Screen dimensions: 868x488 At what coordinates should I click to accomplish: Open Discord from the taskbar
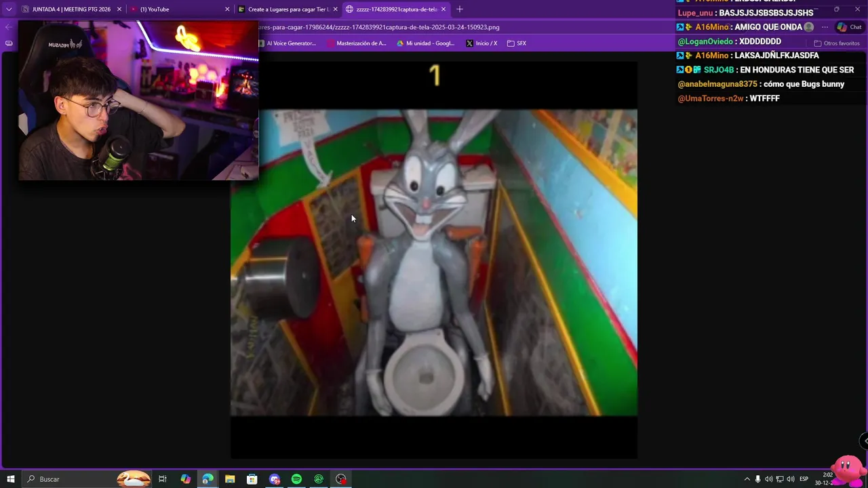[275, 479]
